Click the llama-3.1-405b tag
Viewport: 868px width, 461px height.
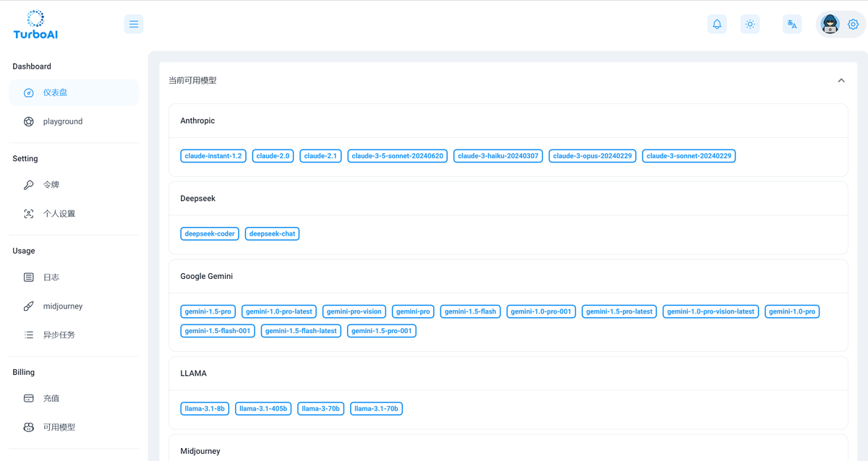[263, 409]
